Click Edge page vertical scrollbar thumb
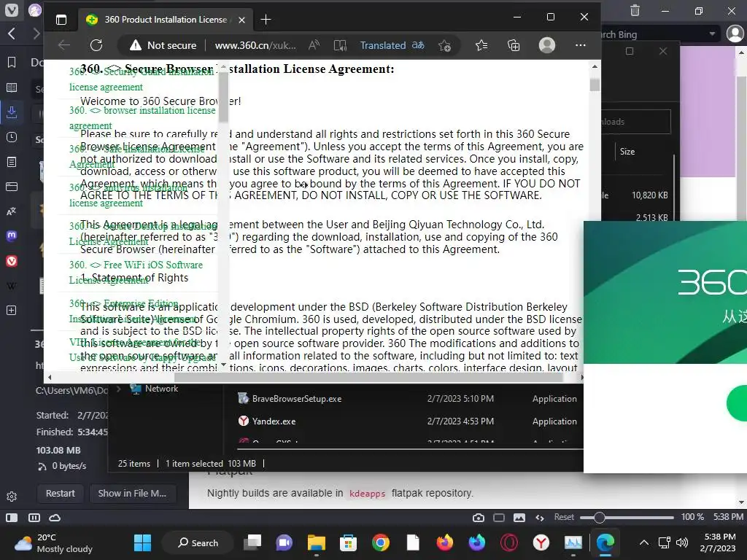 pos(595,85)
